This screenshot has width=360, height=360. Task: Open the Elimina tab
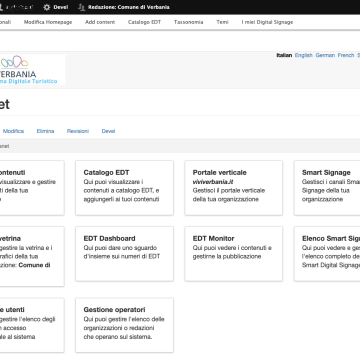pyautogui.click(x=45, y=131)
